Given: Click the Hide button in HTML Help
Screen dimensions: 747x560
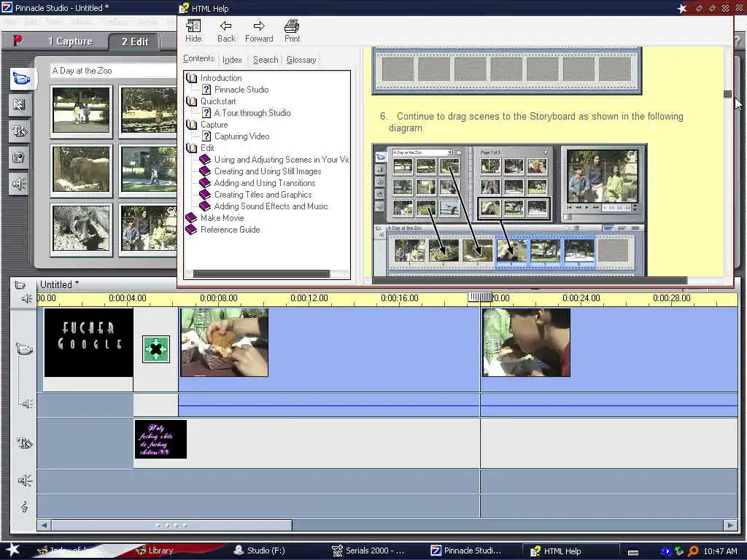Looking at the screenshot, I should coord(193,31).
